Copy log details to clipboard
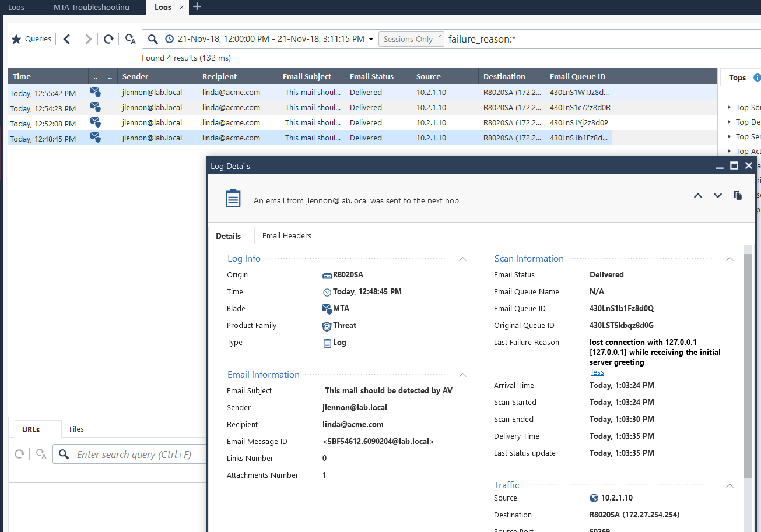 [738, 195]
